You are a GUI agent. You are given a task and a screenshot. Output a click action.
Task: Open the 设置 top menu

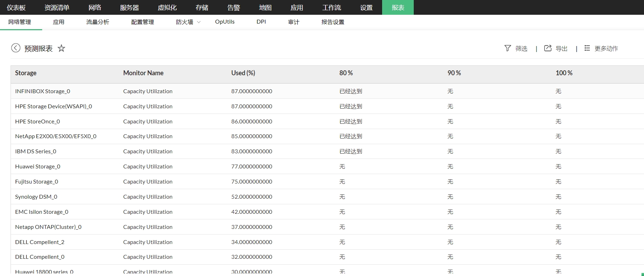pos(366,7)
